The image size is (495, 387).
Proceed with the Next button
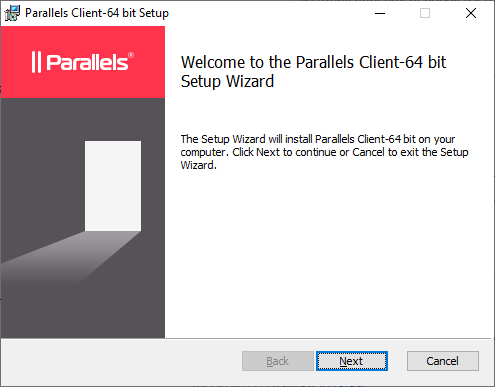tap(352, 361)
